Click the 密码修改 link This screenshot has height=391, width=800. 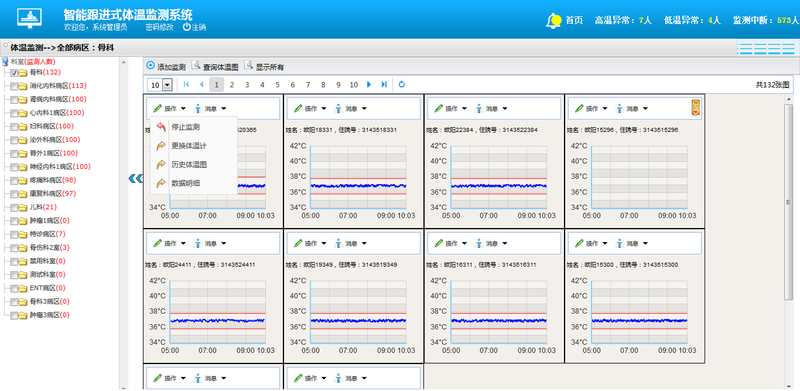[159, 27]
